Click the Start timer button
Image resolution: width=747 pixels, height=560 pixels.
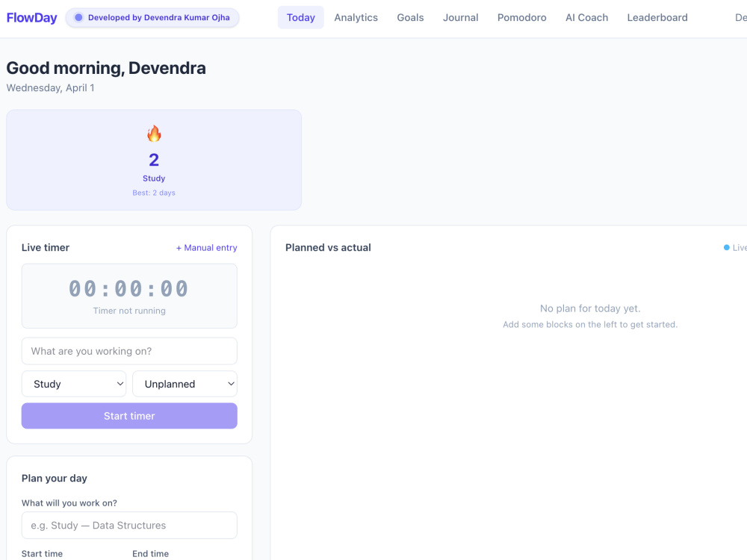[129, 416]
